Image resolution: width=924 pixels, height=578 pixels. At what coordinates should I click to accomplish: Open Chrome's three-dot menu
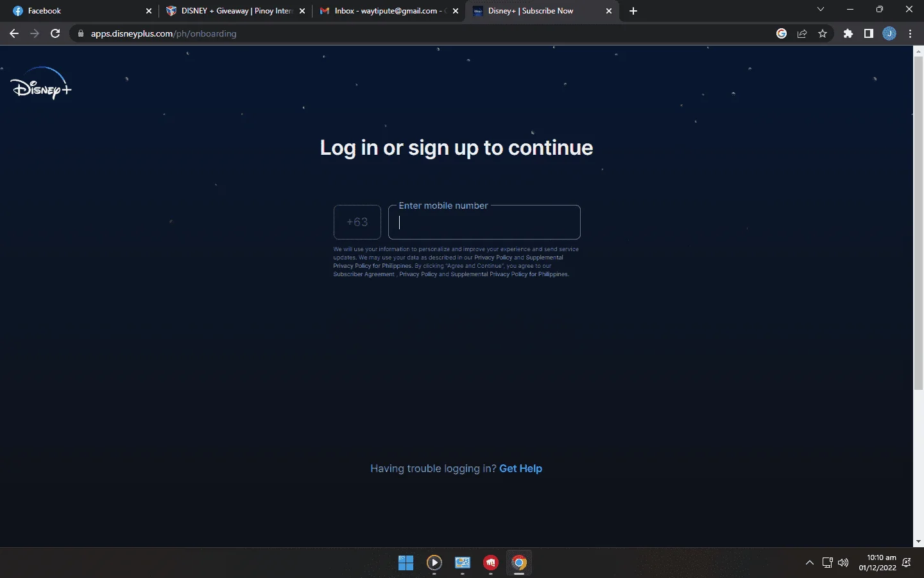910,33
